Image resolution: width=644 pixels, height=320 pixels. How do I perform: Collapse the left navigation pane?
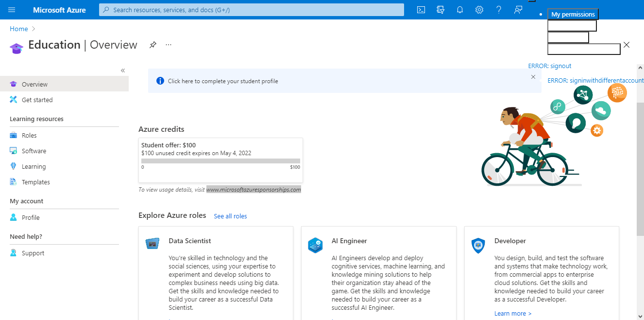click(x=122, y=70)
